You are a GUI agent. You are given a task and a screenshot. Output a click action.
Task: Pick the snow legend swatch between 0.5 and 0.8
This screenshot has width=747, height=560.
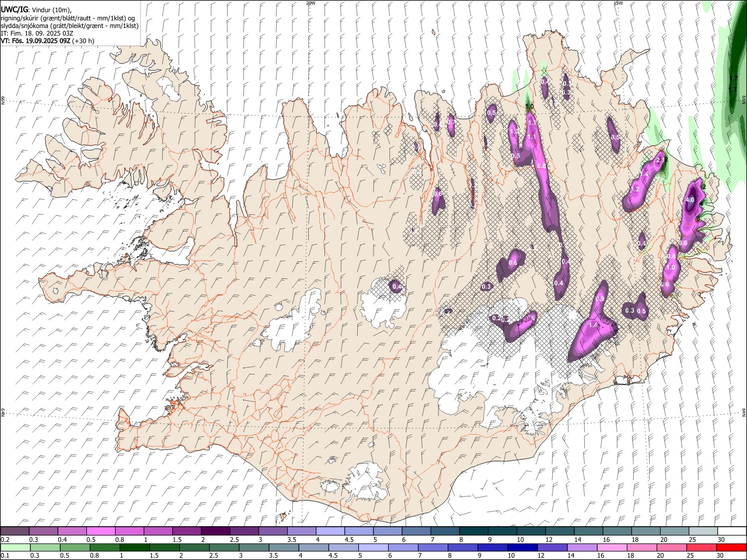[100, 531]
